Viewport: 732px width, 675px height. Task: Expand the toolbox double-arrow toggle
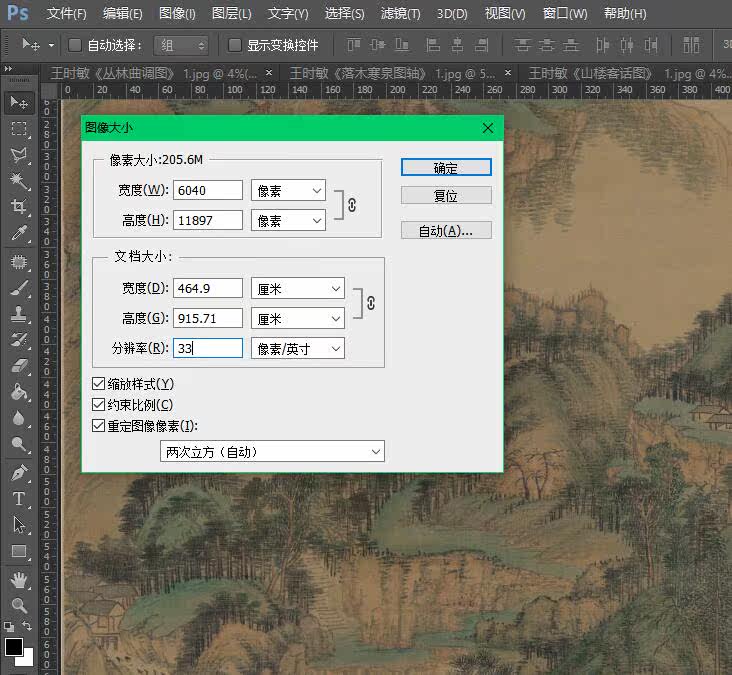tap(8, 69)
